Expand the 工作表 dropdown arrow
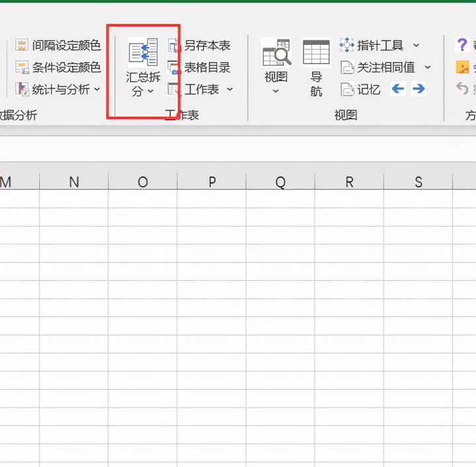This screenshot has width=476, height=467. coord(230,89)
